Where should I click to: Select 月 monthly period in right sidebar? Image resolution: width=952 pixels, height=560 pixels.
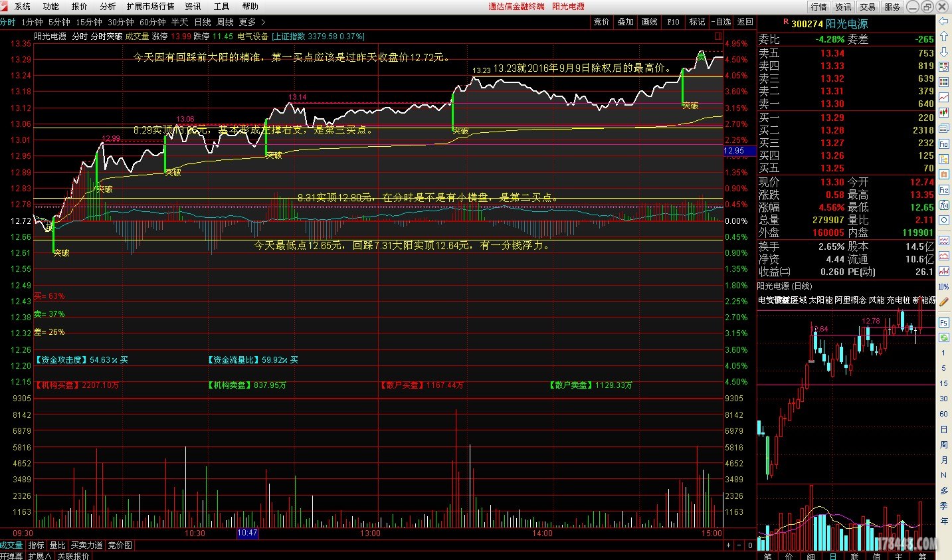pos(943,460)
